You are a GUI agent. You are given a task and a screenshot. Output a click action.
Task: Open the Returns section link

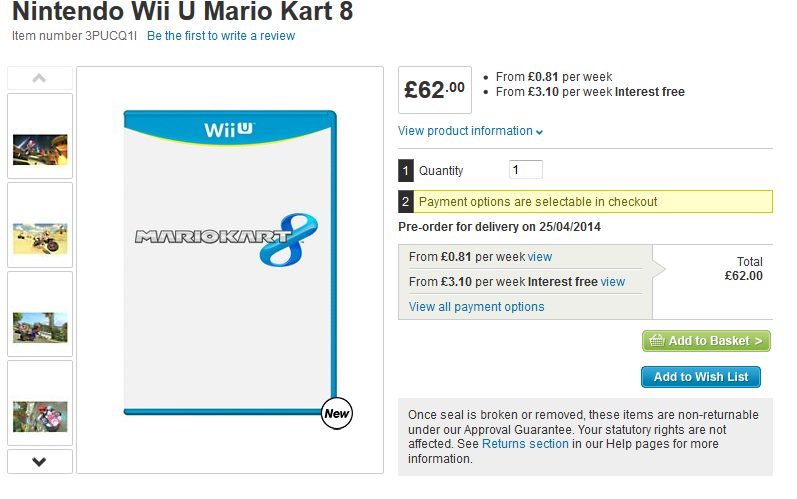click(x=525, y=443)
